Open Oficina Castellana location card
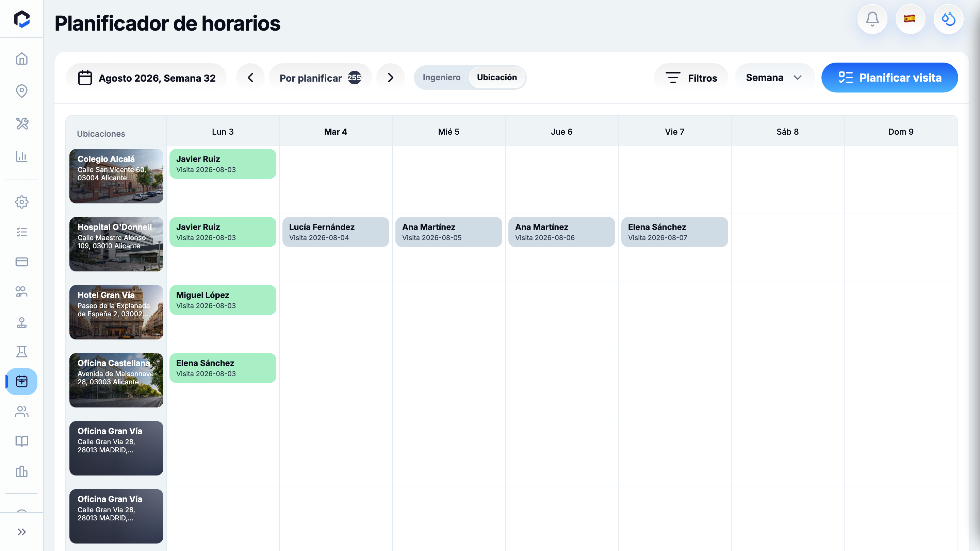980x551 pixels. coord(116,380)
